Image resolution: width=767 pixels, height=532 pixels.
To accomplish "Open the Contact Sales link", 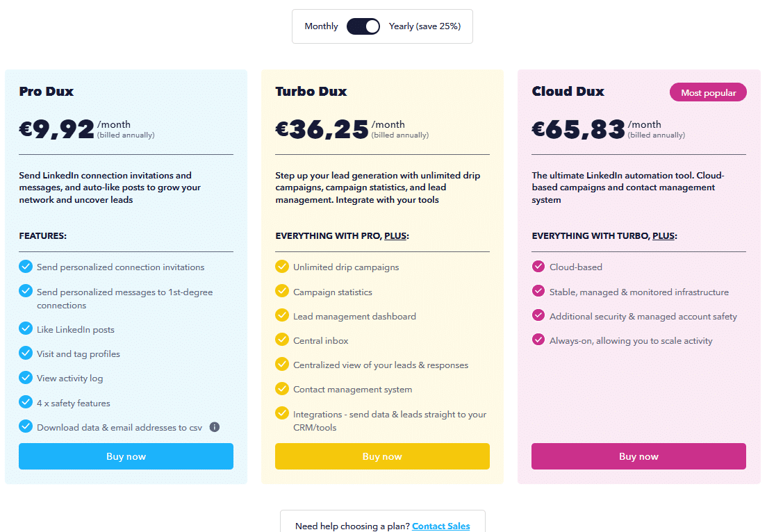I will coord(440,526).
